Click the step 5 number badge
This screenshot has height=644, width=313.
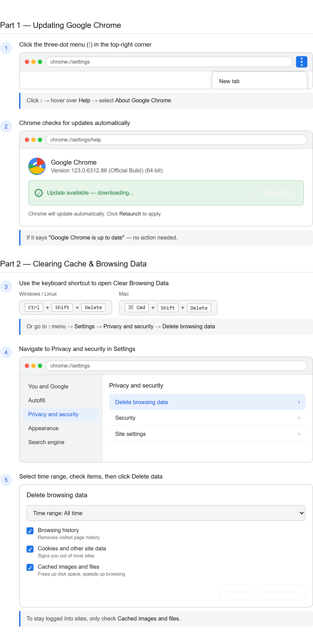pyautogui.click(x=6, y=480)
